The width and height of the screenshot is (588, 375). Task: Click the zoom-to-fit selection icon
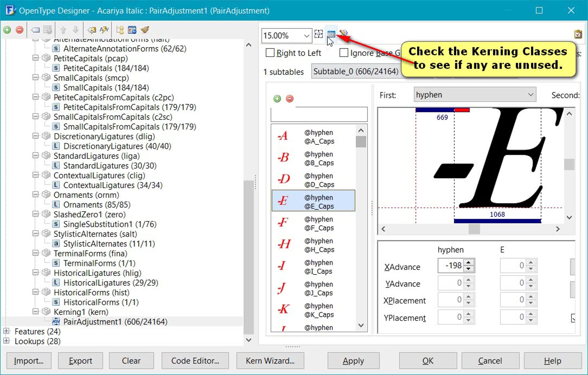[318, 34]
